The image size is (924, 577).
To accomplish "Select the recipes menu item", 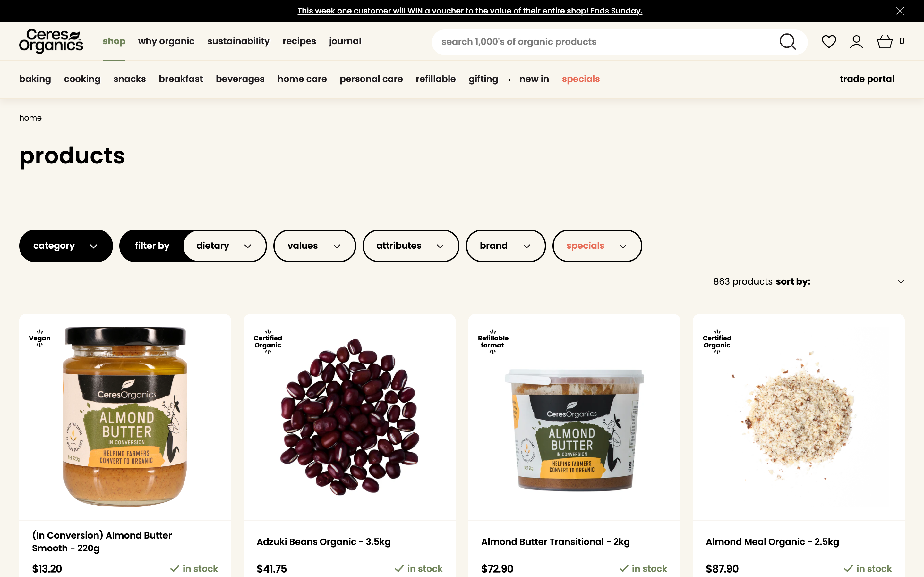I will tap(299, 41).
